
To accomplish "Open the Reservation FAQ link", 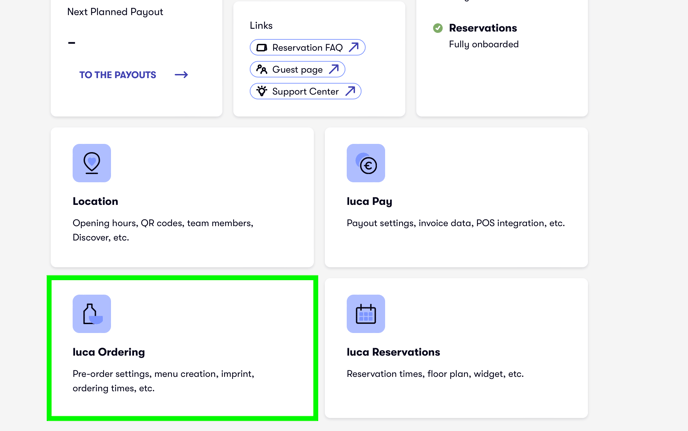I will pyautogui.click(x=308, y=47).
